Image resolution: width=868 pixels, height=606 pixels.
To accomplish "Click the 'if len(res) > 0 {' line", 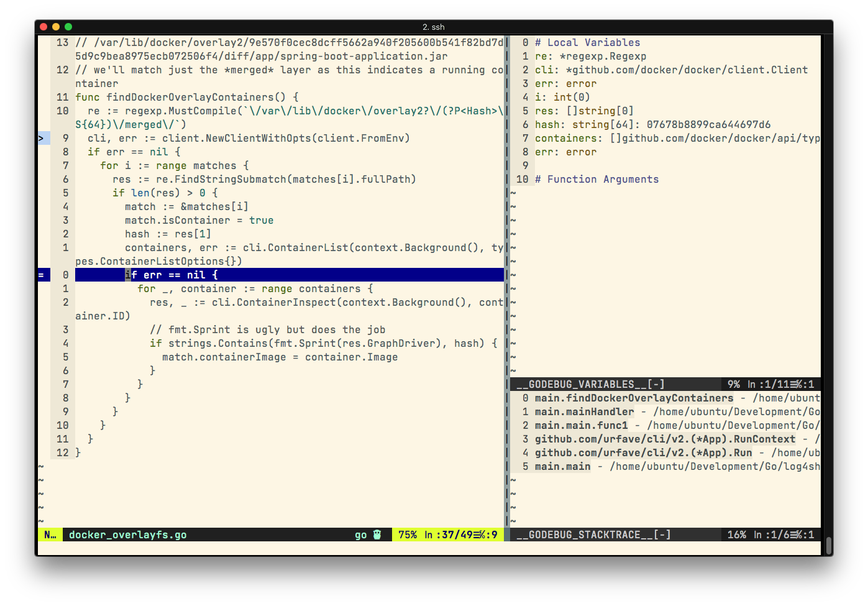I will coord(165,193).
